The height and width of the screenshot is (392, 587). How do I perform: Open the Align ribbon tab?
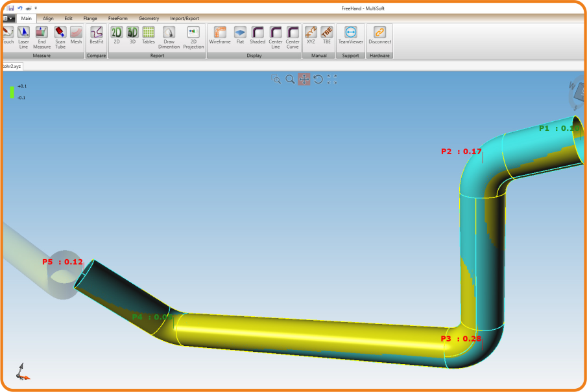pos(48,18)
